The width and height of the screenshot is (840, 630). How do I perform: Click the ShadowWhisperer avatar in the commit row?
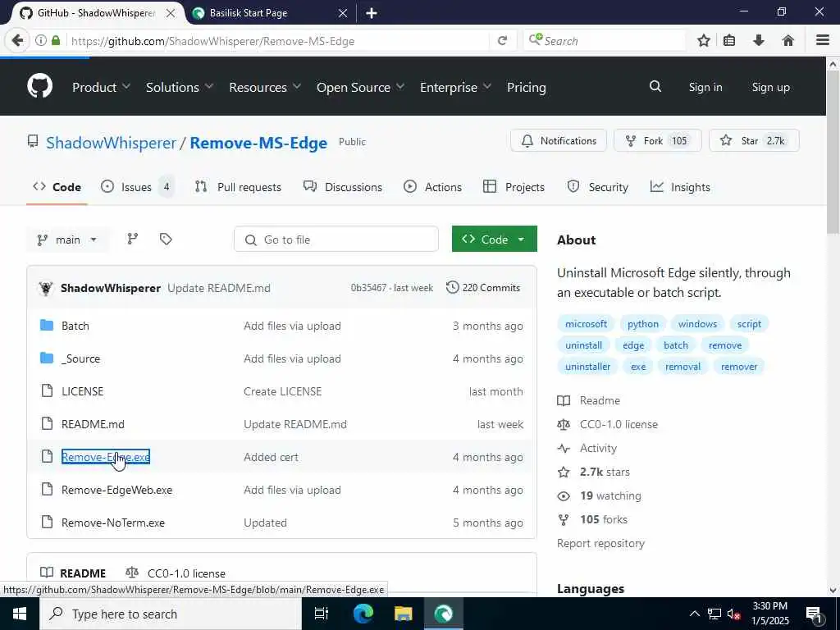pos(46,288)
